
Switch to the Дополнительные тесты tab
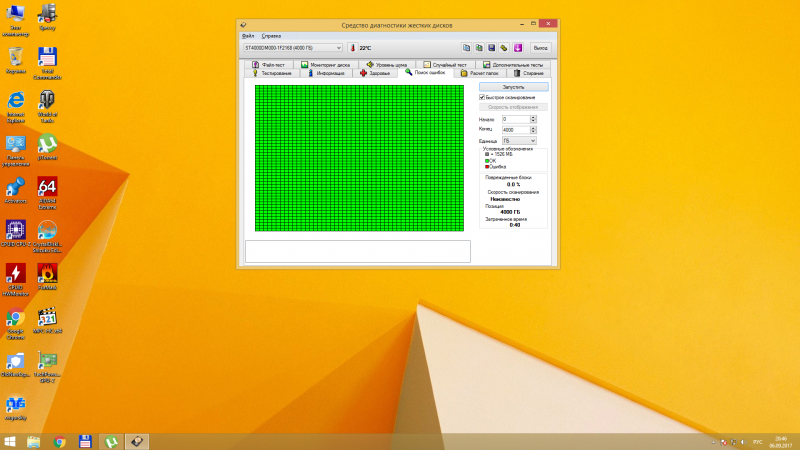point(513,65)
